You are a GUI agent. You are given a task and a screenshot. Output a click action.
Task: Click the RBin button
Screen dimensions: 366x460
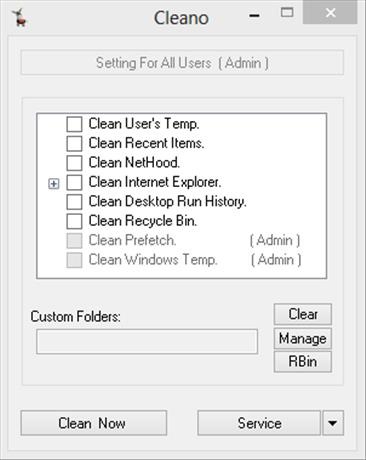click(x=303, y=362)
